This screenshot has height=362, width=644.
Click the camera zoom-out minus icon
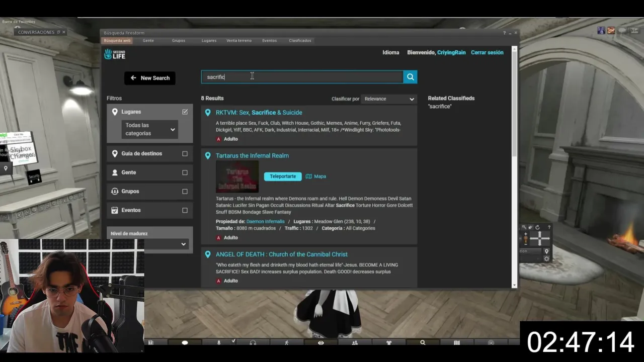pyautogui.click(x=526, y=244)
